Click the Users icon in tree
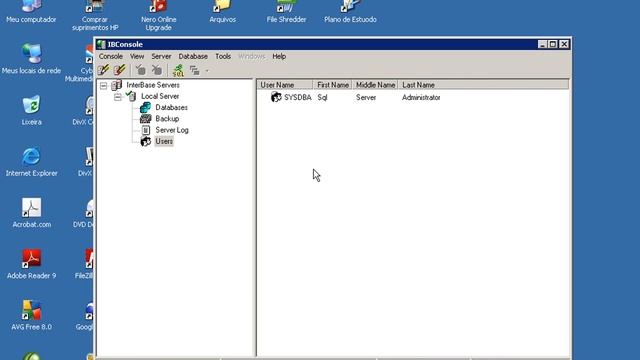This screenshot has width=640, height=360. (x=146, y=141)
